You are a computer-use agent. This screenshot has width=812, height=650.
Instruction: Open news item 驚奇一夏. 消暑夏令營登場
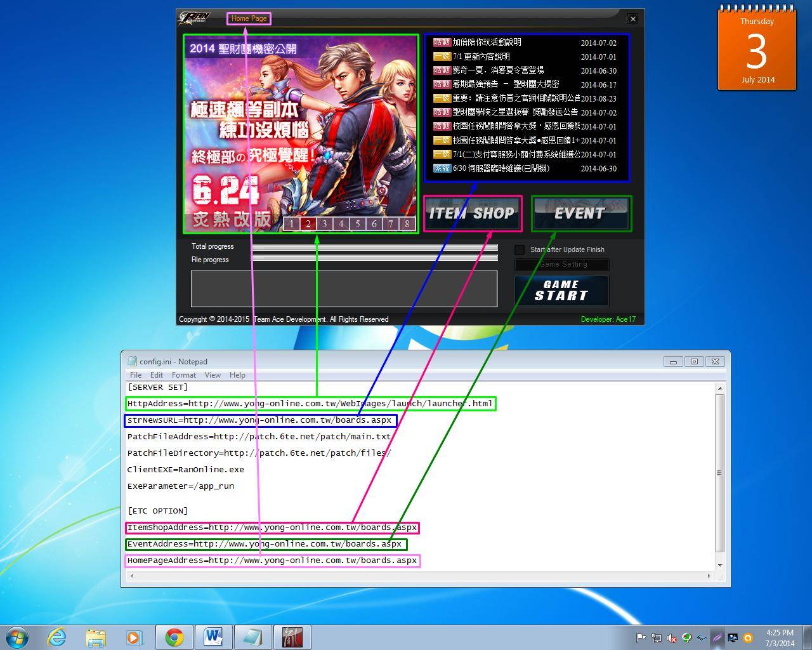[498, 70]
